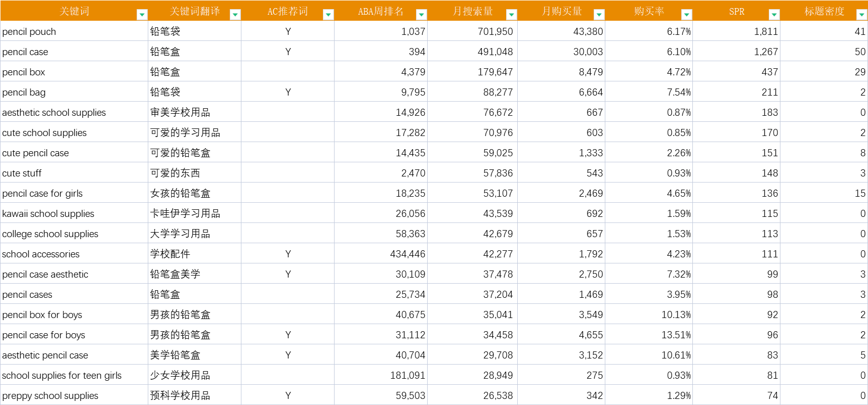Select the 'pencil pouch' keyword cell

pyautogui.click(x=74, y=31)
